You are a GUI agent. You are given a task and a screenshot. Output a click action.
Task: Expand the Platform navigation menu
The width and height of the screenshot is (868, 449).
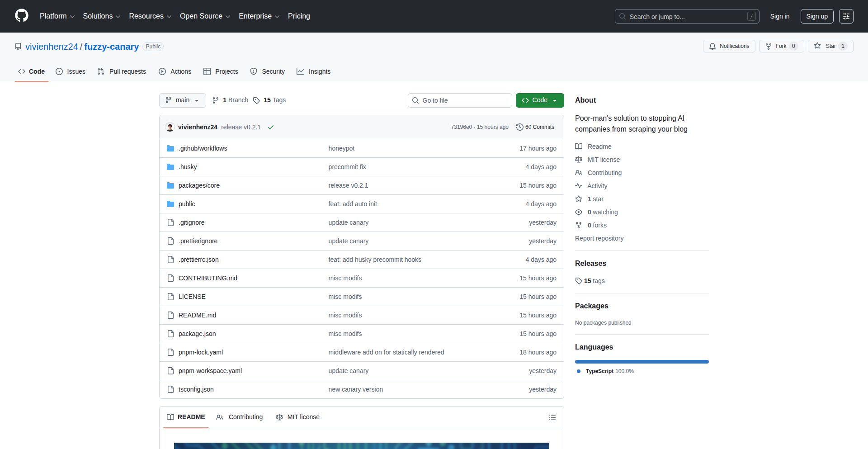[x=57, y=16]
